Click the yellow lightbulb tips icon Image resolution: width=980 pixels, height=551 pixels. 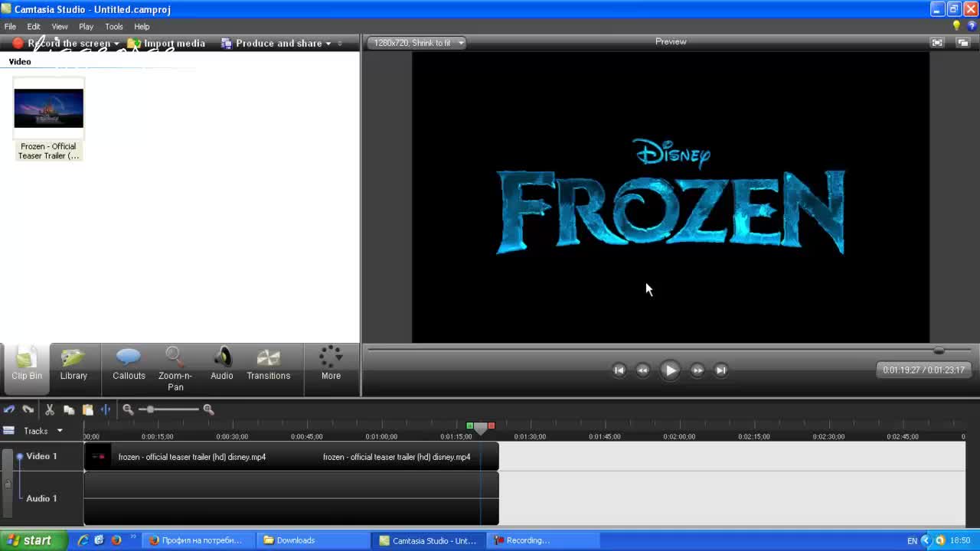pyautogui.click(x=956, y=26)
